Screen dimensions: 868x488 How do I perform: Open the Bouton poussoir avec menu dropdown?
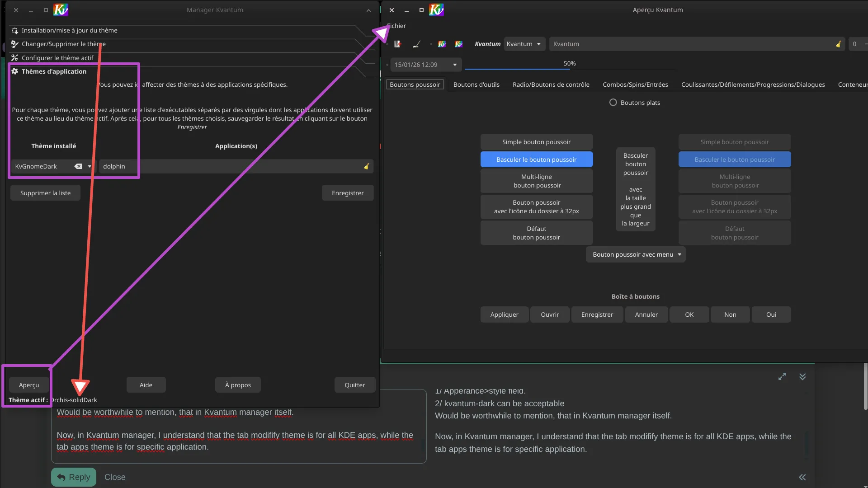(635, 254)
